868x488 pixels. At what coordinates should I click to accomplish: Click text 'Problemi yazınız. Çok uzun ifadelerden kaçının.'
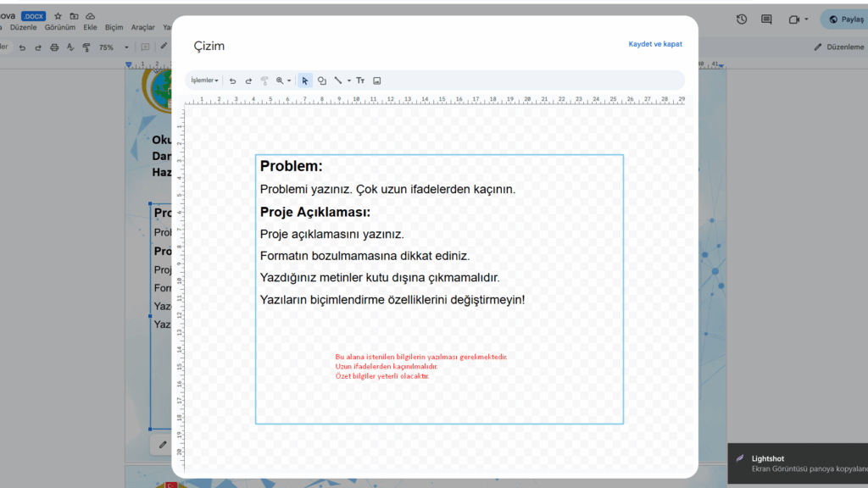tap(387, 189)
